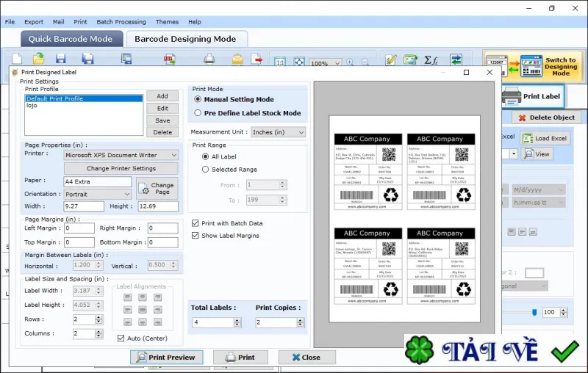Image resolution: width=588 pixels, height=373 pixels.
Task: Click the Switch to Designing Mode icon
Action: coord(531,66)
